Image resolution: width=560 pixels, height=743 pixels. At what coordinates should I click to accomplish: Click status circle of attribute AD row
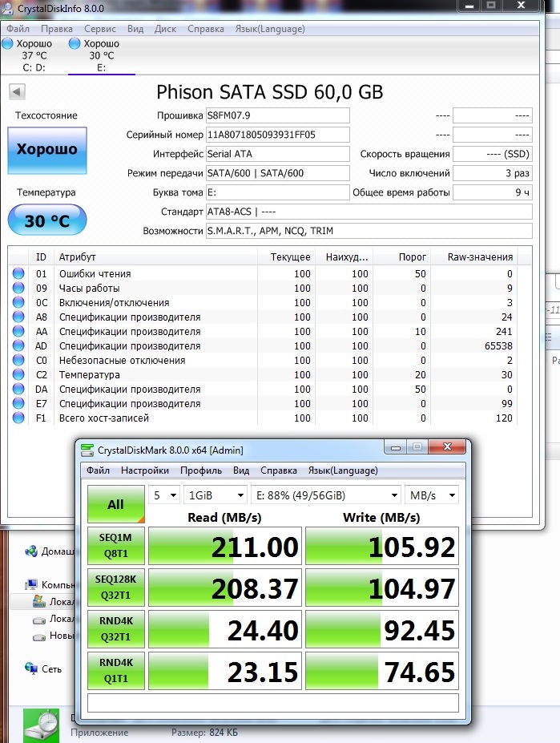click(18, 345)
